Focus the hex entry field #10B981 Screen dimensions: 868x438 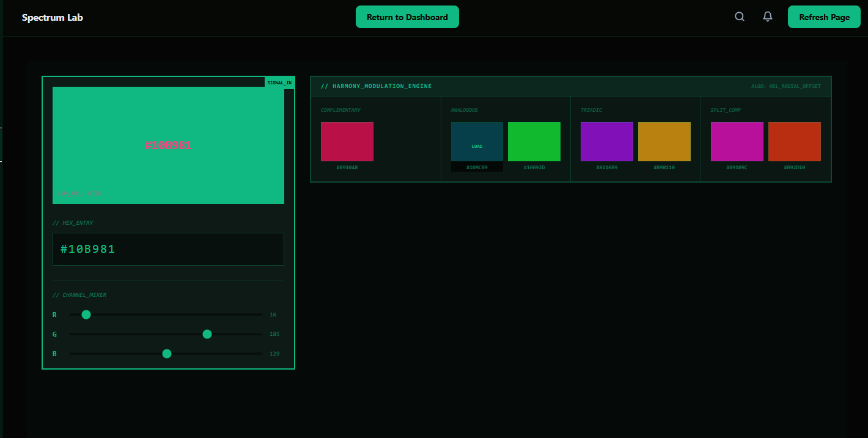tap(168, 249)
